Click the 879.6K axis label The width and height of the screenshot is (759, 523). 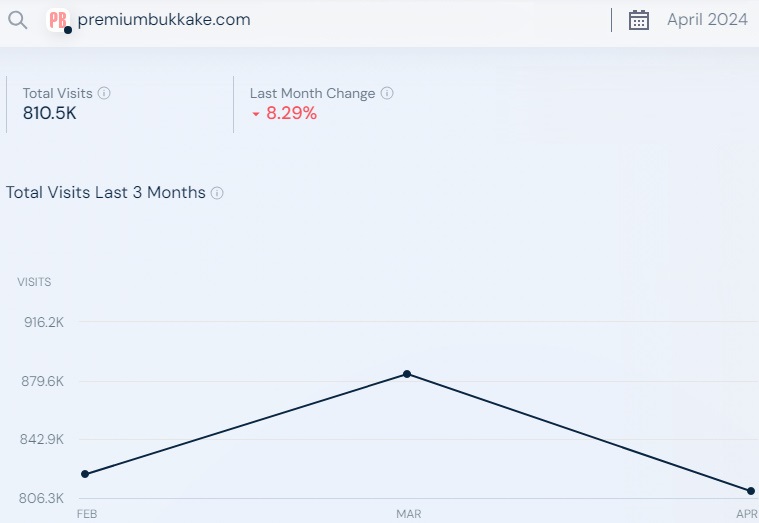click(43, 381)
